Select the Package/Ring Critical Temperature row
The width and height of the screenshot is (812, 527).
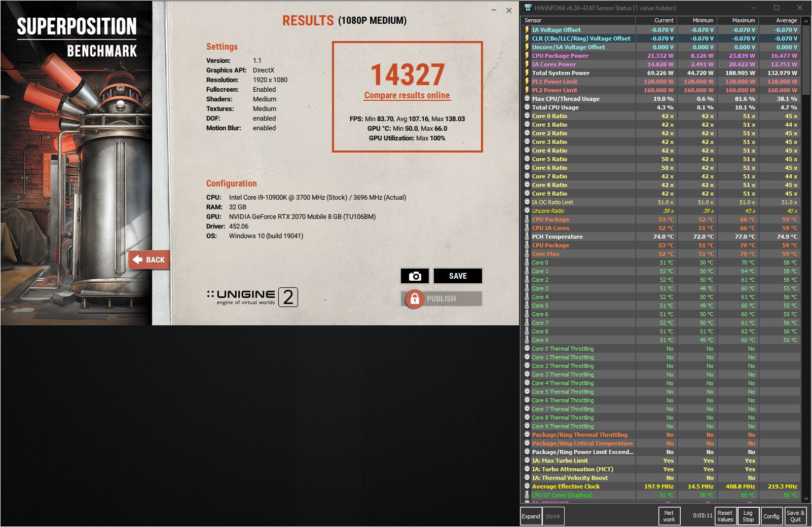(x=660, y=443)
